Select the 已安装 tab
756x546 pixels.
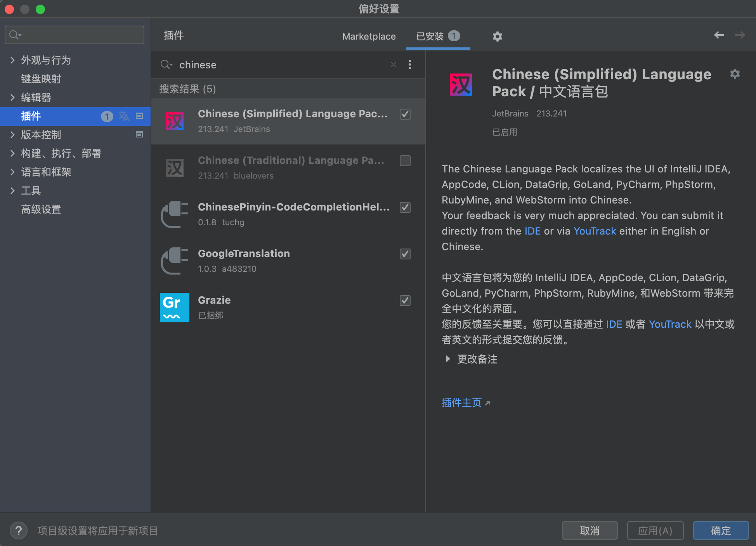coord(430,36)
